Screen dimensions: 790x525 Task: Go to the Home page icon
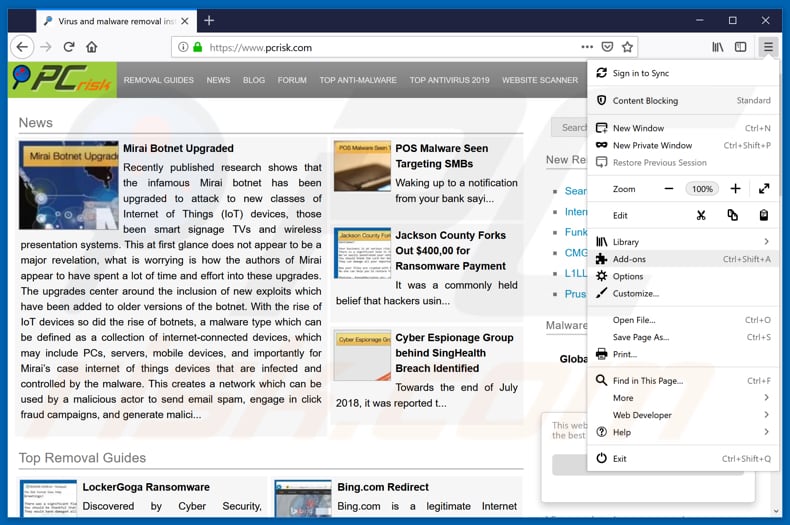92,47
